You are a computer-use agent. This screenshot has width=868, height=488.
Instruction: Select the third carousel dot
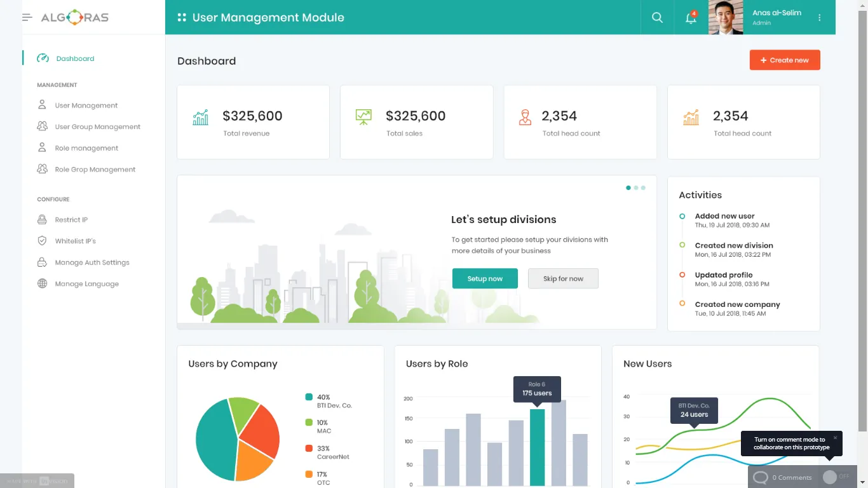pyautogui.click(x=643, y=188)
